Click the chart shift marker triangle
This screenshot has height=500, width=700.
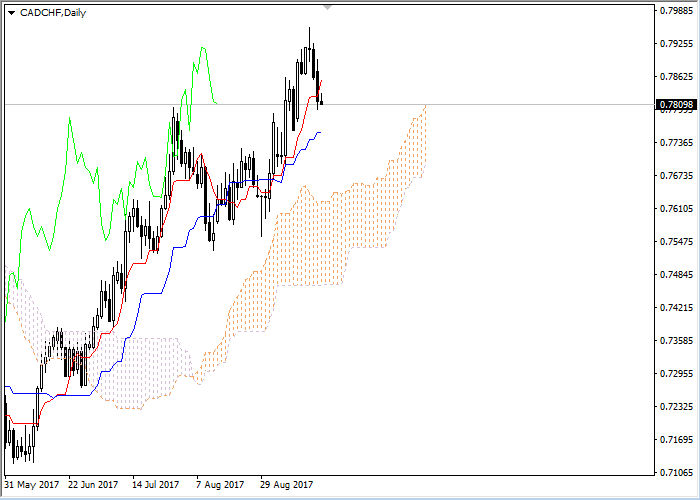(328, 8)
